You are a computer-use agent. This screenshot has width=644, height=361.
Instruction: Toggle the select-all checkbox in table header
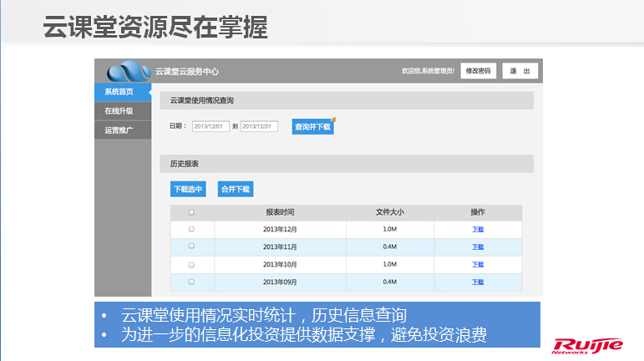(x=191, y=212)
